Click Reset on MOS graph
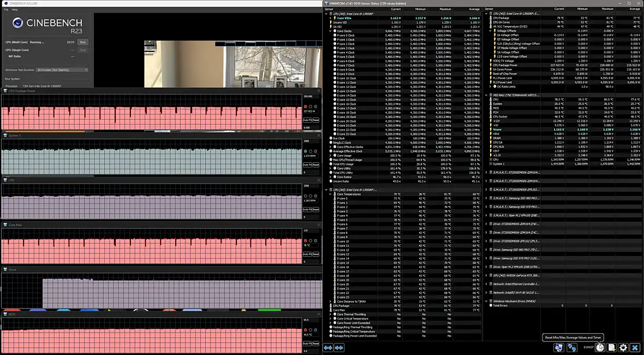 [x=316, y=344]
